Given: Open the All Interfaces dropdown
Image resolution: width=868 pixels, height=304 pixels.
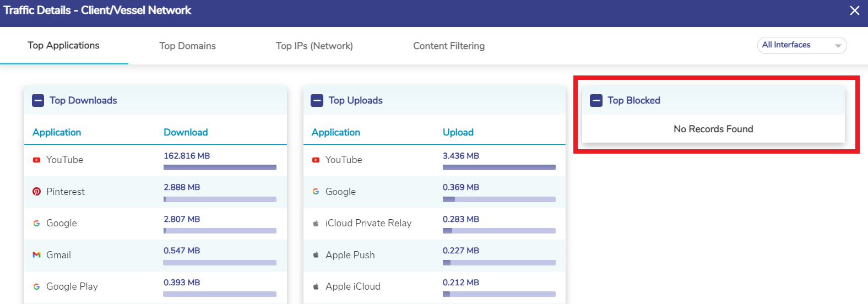Looking at the screenshot, I should tap(801, 46).
